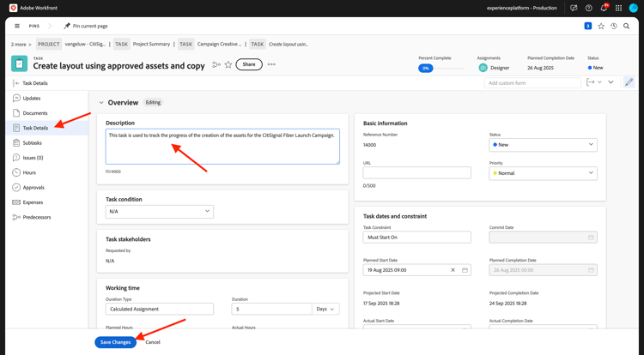Favorite the task with the star icon
Viewport: 644px width, 355px height.
(228, 64)
